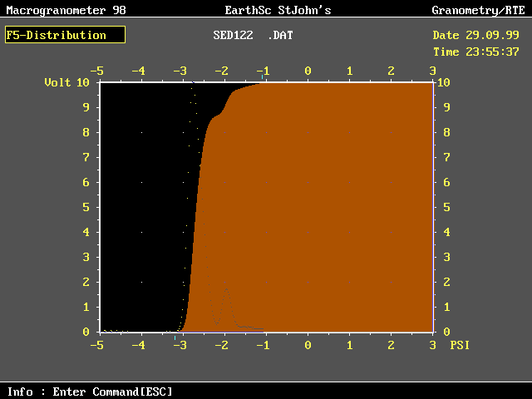Click the Granometry/RTE header text
This screenshot has width=532, height=399.
coord(479,10)
